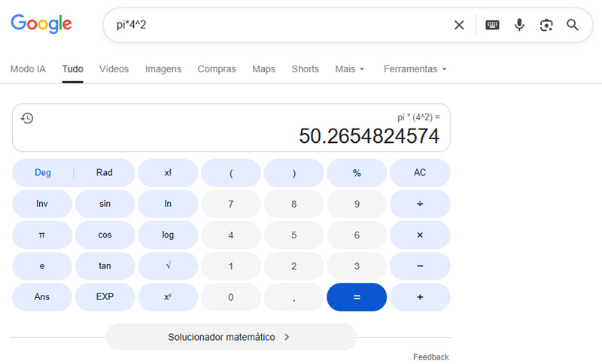Insert the pi constant on calculator

pyautogui.click(x=42, y=235)
